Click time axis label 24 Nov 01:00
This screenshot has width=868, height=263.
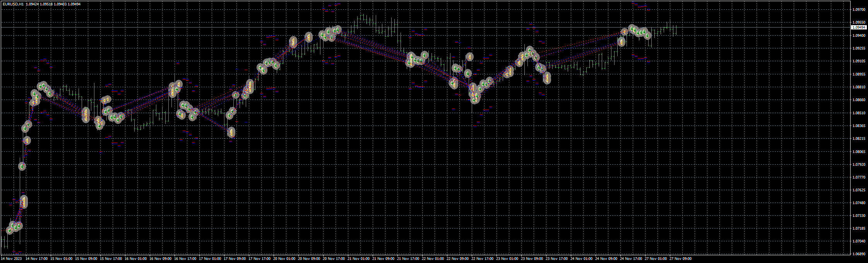coord(581,258)
